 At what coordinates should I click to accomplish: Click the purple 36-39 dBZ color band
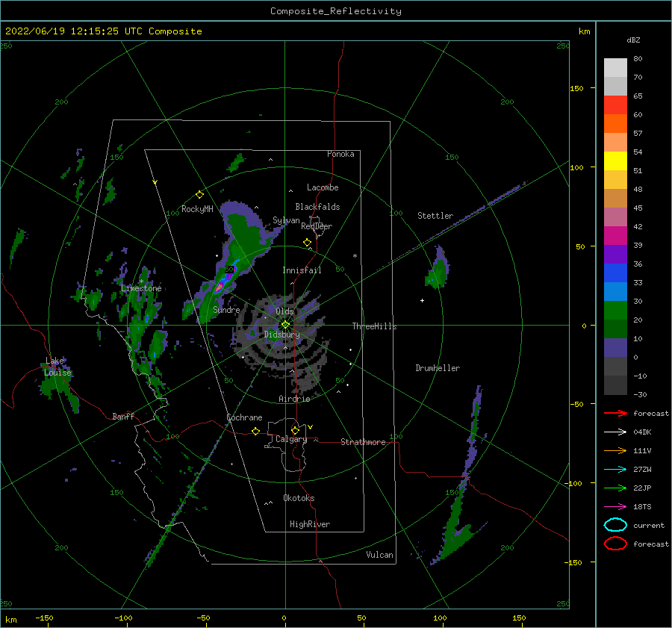615,255
